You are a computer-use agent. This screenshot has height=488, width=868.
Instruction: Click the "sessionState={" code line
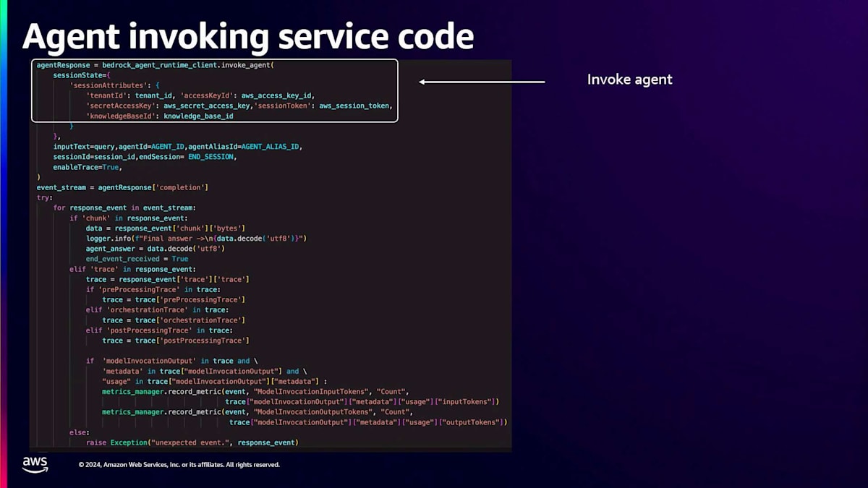[x=82, y=75]
